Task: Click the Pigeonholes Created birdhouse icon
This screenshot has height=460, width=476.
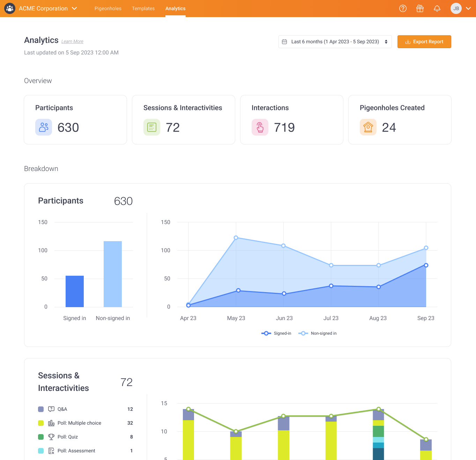Action: pyautogui.click(x=368, y=127)
